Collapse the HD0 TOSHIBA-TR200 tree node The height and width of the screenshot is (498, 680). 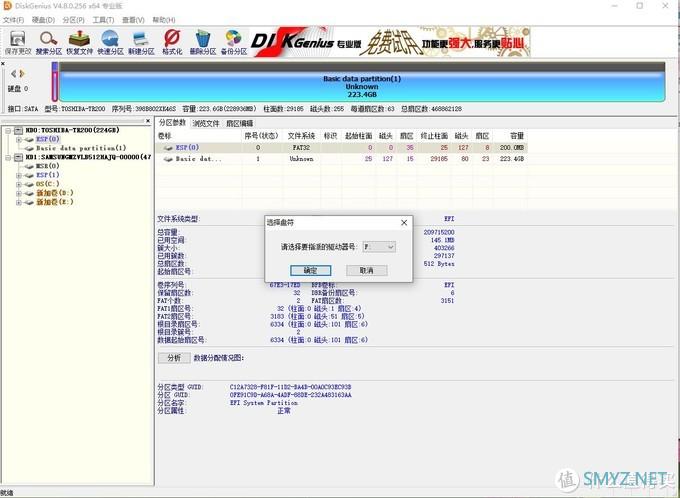pyautogui.click(x=8, y=130)
